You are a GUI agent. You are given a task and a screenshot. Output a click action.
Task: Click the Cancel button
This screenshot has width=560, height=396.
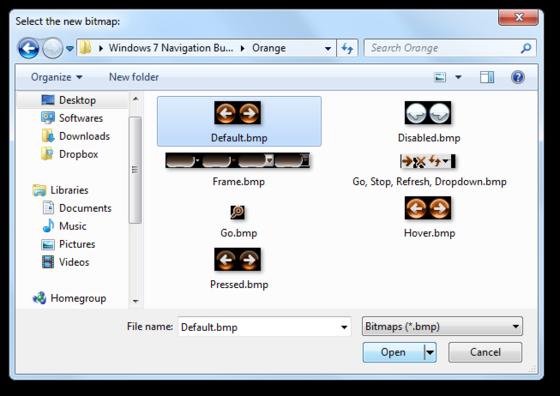pos(485,352)
